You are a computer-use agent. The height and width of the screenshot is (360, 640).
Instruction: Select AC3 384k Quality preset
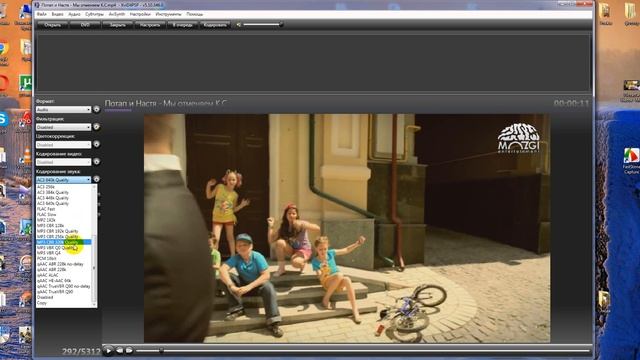pyautogui.click(x=64, y=192)
